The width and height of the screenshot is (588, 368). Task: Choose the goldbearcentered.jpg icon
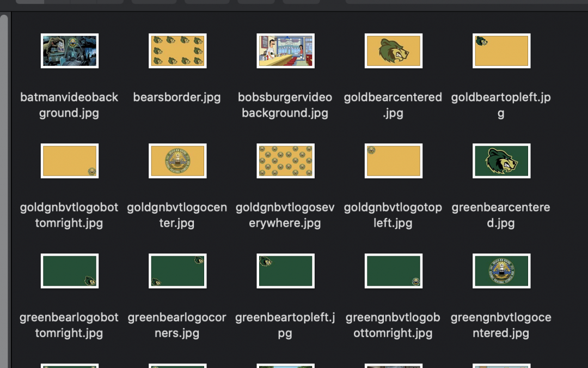point(394,51)
